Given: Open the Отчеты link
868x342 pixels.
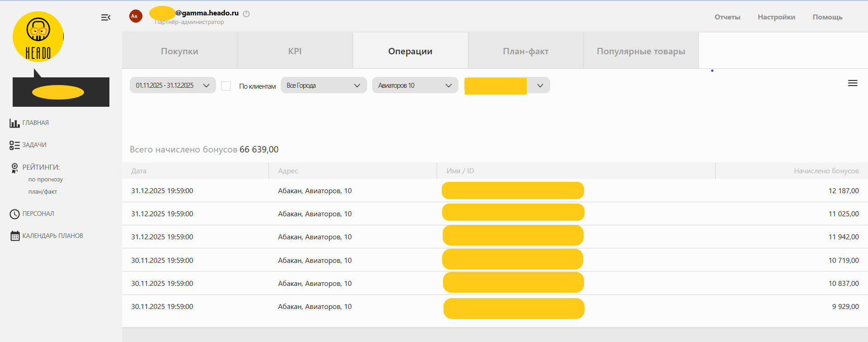Looking at the screenshot, I should pyautogui.click(x=727, y=17).
